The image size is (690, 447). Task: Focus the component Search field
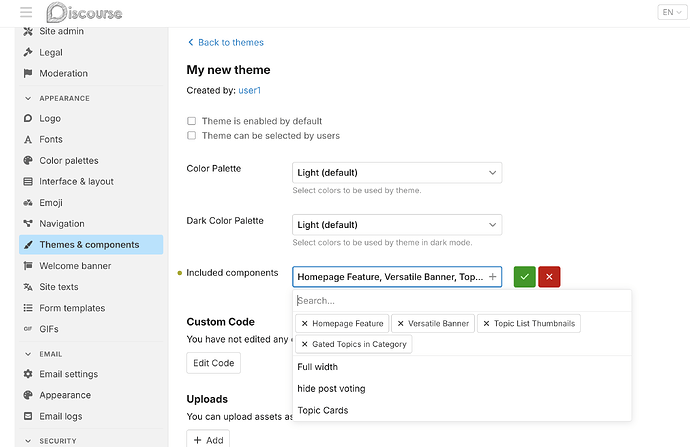click(x=462, y=300)
